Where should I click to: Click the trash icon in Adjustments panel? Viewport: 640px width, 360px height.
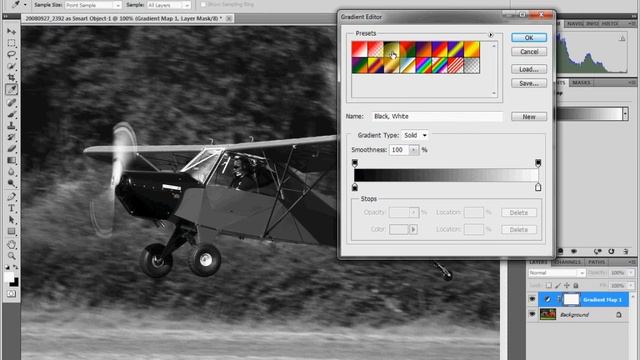(x=625, y=251)
